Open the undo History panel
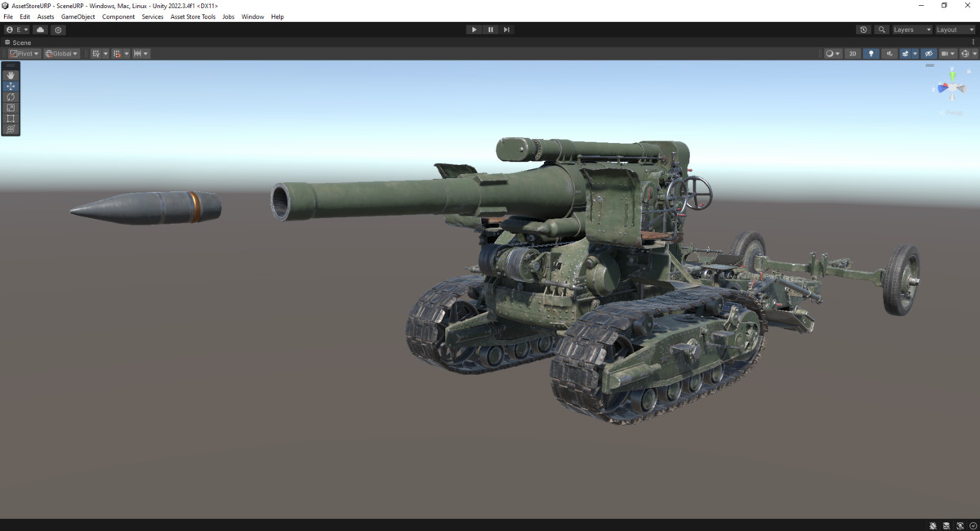This screenshot has height=531, width=980. (863, 29)
